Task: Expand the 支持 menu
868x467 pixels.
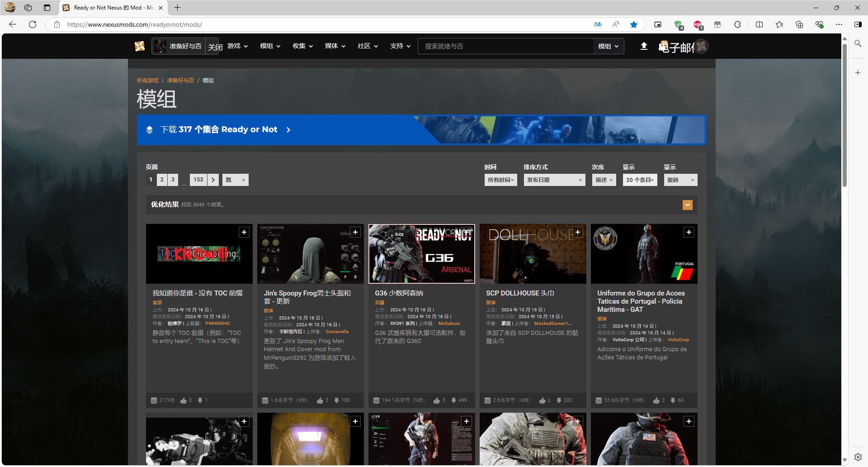Action: pos(400,46)
